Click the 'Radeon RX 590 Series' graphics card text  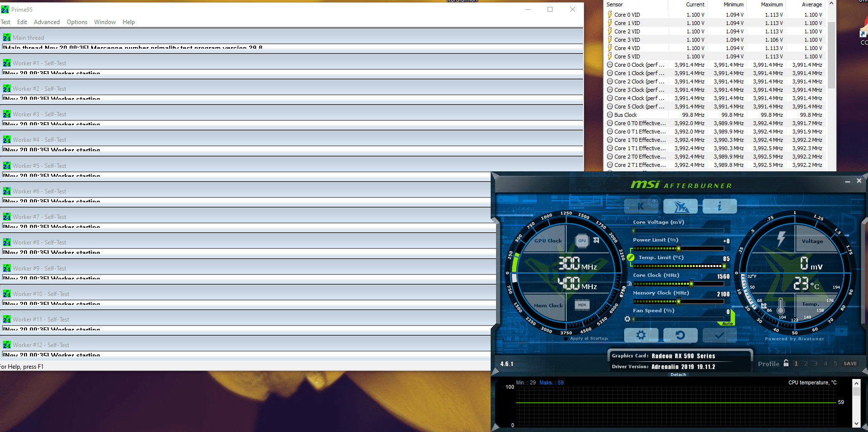point(683,356)
